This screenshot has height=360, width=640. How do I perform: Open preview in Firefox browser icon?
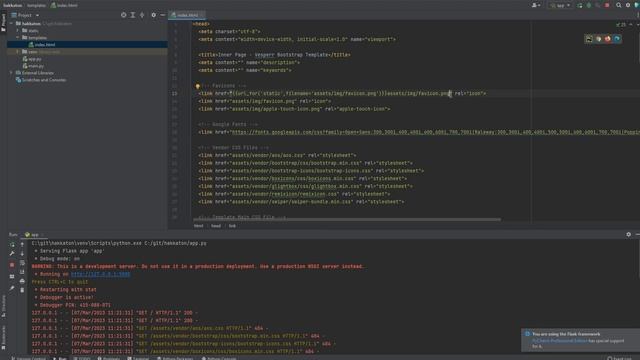[x=608, y=39]
